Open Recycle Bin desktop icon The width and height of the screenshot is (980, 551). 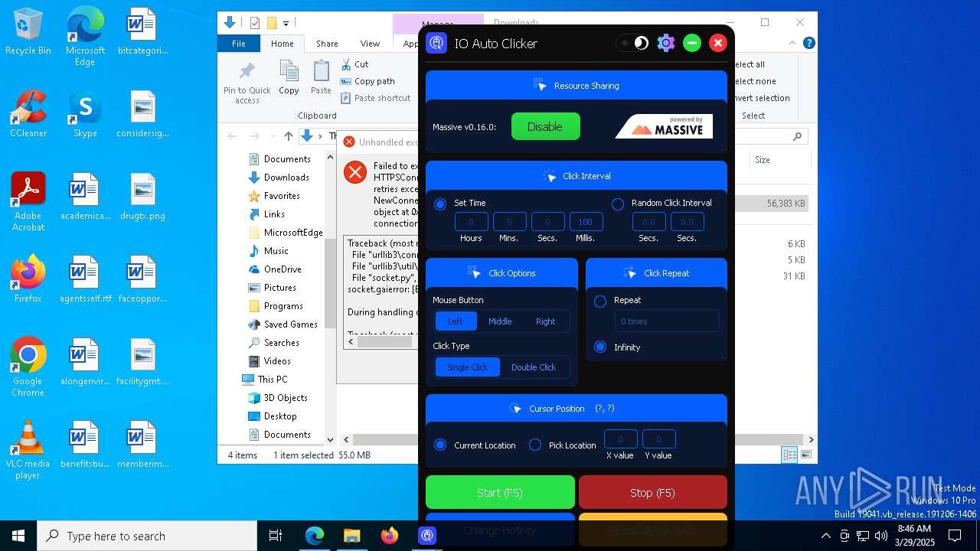click(x=28, y=32)
